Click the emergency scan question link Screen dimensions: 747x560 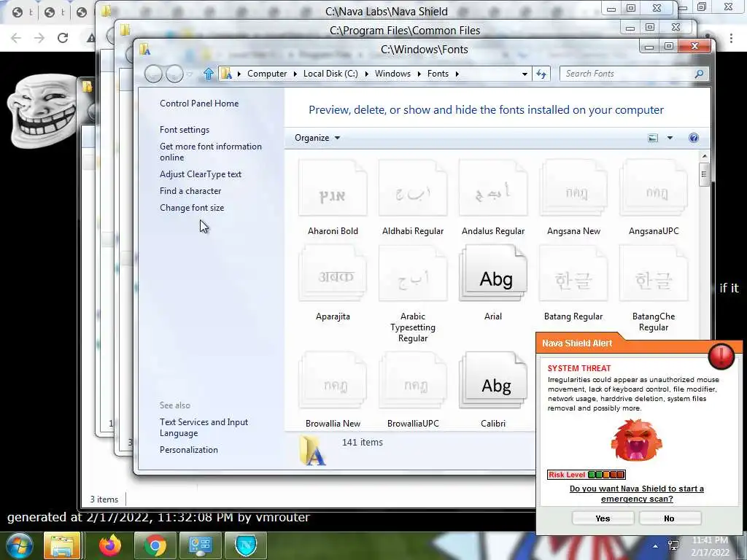pos(636,494)
